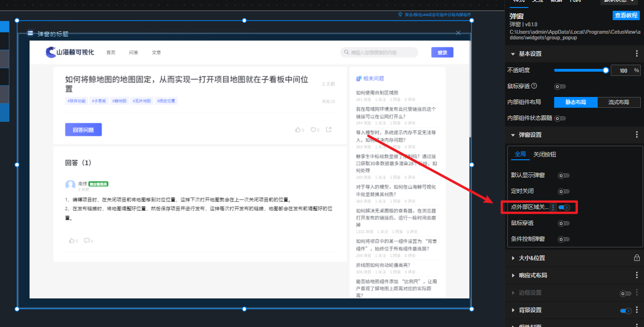Click the X icon on popup title bar
644x327 pixels.
[x=458, y=33]
